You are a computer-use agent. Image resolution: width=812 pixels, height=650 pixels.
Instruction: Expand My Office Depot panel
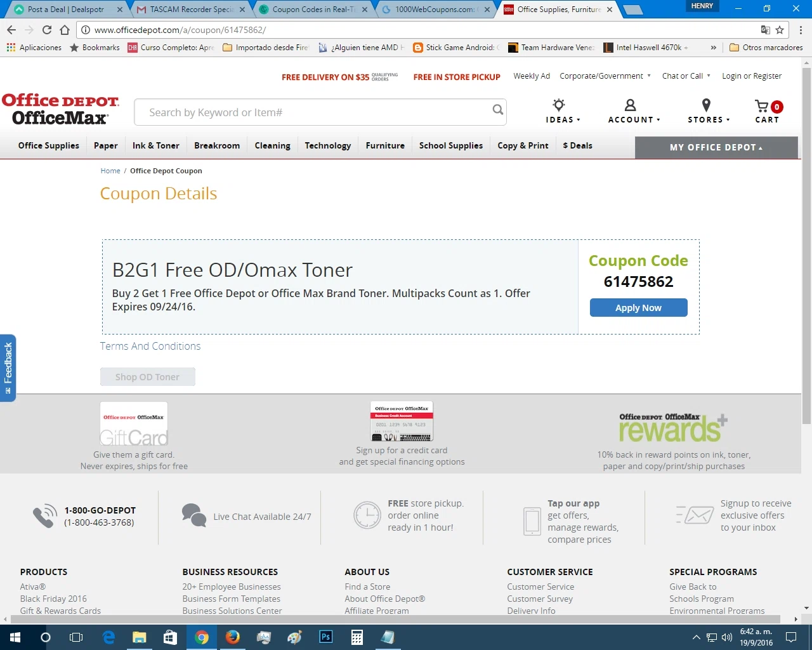(716, 147)
